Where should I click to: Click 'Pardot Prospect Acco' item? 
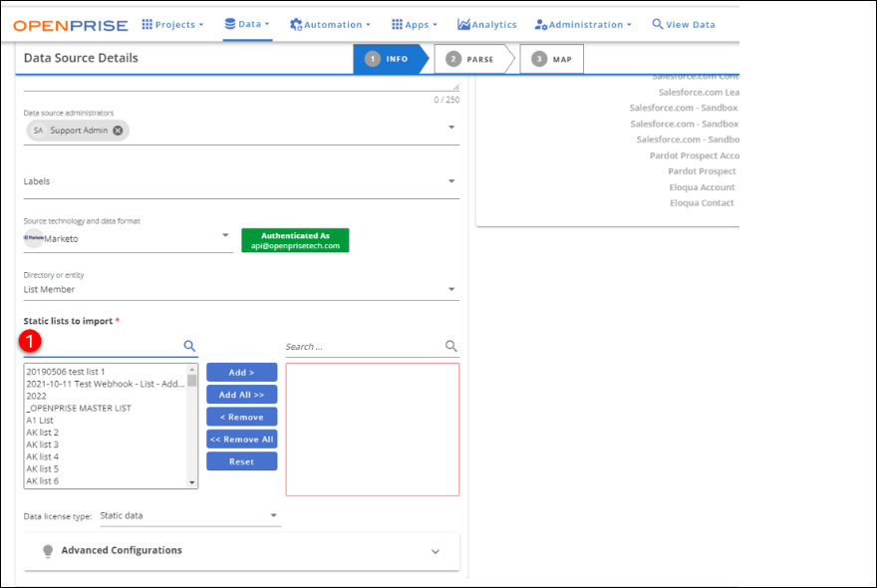coord(694,155)
